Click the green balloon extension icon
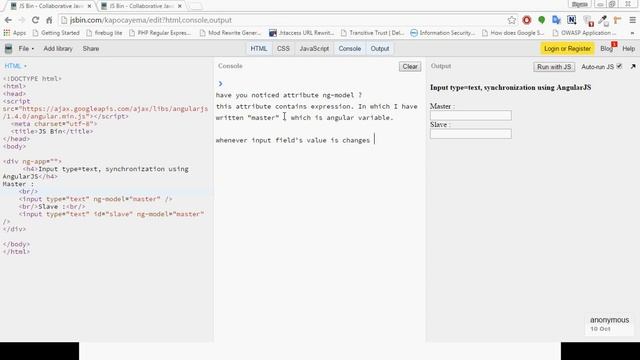This screenshot has width=640, height=360. click(x=541, y=20)
